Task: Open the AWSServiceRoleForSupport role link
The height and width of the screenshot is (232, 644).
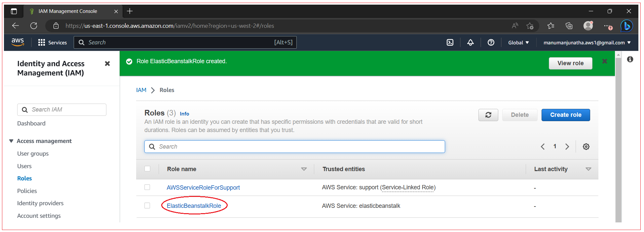Action: tap(203, 188)
